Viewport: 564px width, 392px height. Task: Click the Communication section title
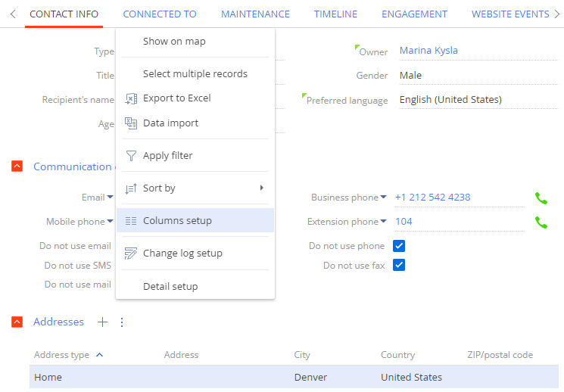point(73,166)
